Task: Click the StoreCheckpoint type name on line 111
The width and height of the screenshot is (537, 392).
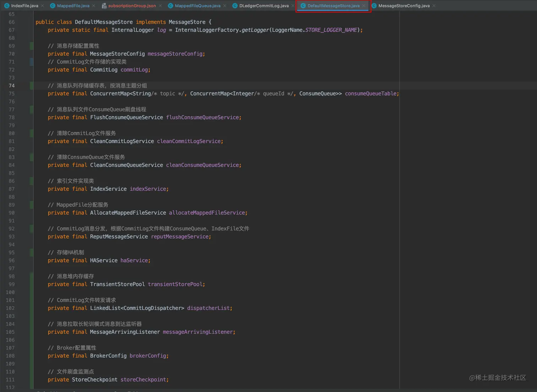Action: [x=94, y=380]
